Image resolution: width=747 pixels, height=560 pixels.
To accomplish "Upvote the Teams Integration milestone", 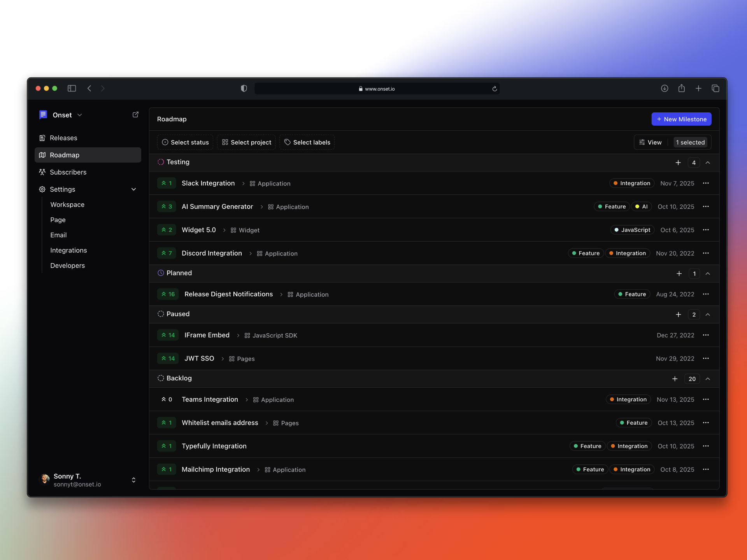I will point(167,399).
